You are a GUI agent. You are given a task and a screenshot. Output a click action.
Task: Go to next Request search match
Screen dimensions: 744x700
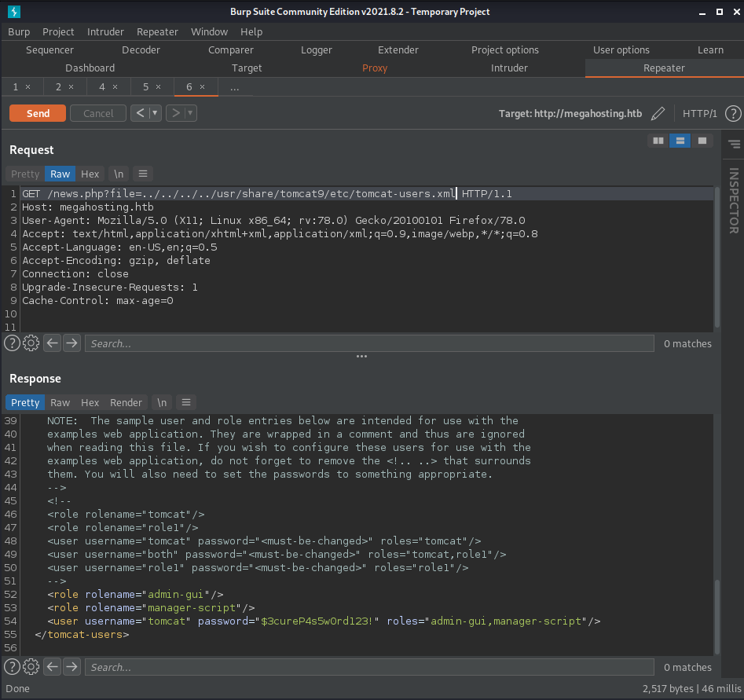click(x=71, y=343)
